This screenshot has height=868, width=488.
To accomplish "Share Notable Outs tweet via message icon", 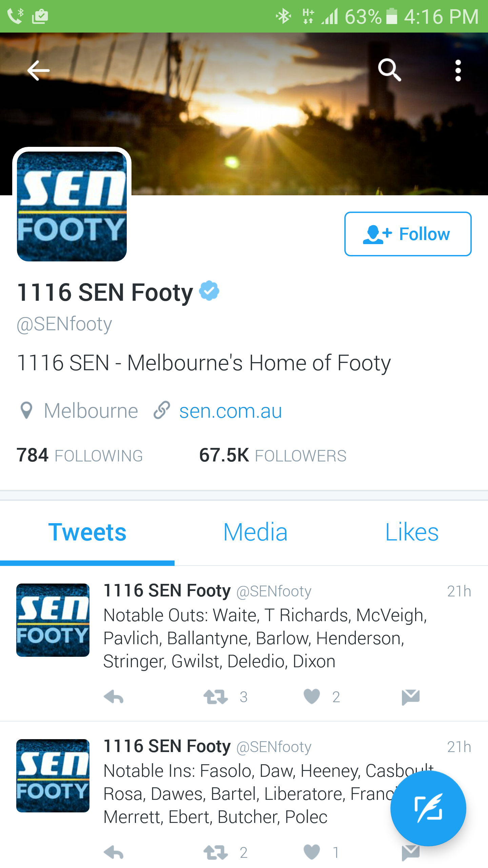I will click(410, 697).
